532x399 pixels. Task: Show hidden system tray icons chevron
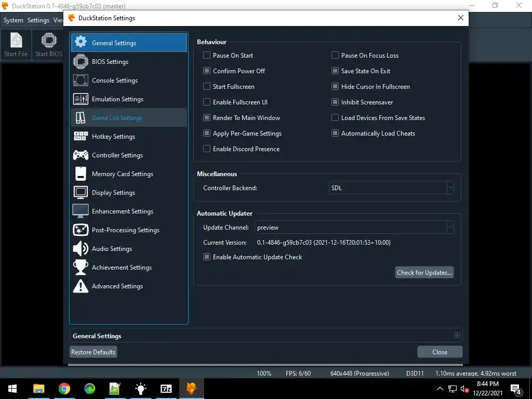pos(440,389)
